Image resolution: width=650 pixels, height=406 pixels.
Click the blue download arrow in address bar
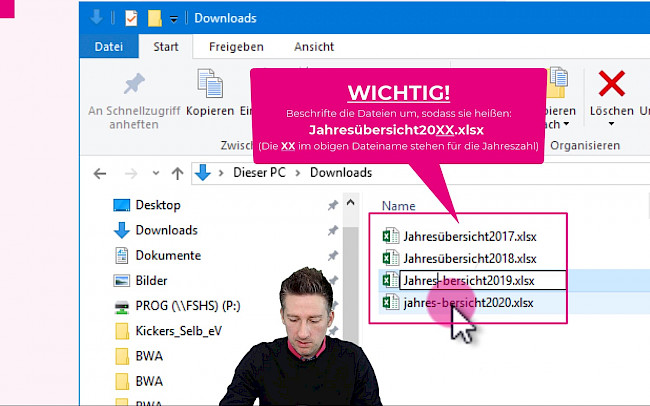pyautogui.click(x=203, y=173)
